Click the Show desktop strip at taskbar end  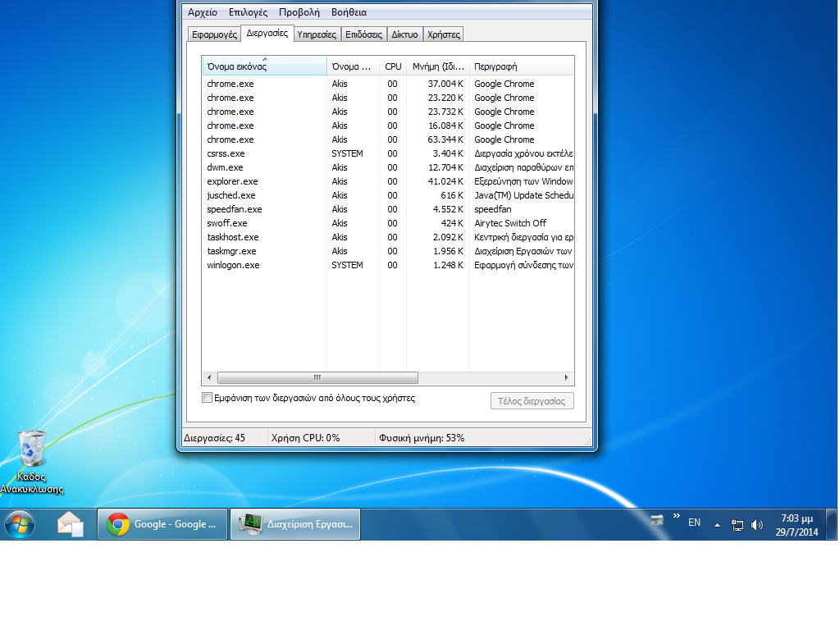pos(832,524)
